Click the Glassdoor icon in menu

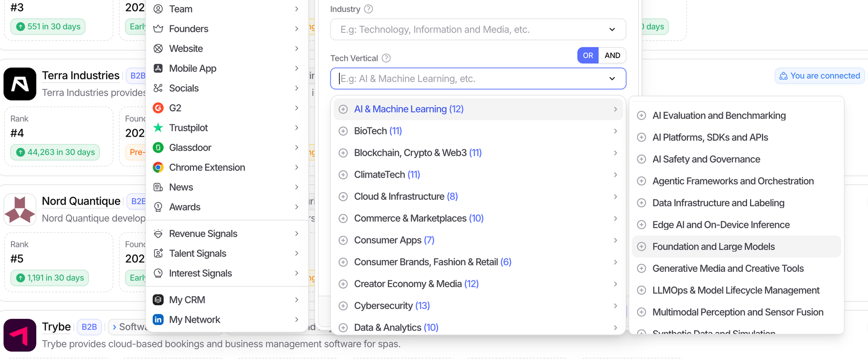tap(158, 147)
